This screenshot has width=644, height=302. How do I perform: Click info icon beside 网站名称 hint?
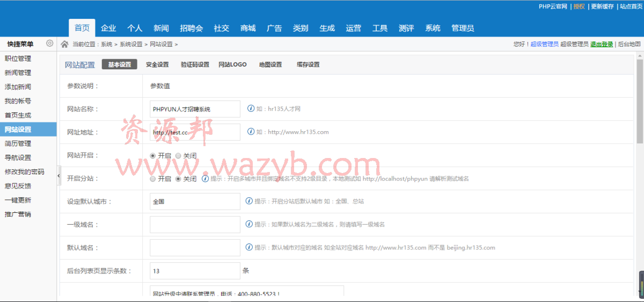(251, 109)
